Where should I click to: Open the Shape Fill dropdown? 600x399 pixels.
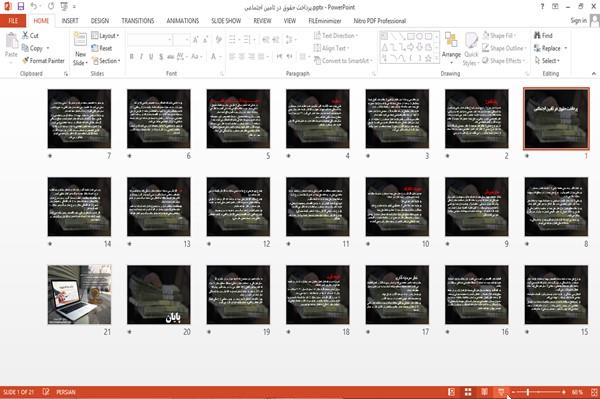coord(499,36)
